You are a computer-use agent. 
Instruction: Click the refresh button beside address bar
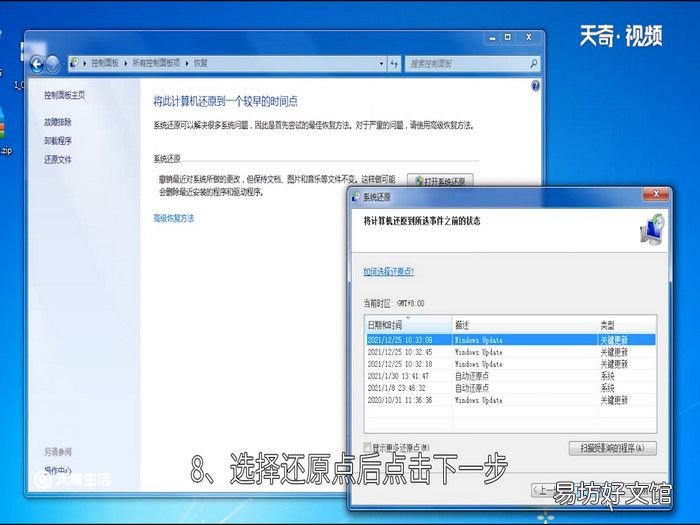394,63
